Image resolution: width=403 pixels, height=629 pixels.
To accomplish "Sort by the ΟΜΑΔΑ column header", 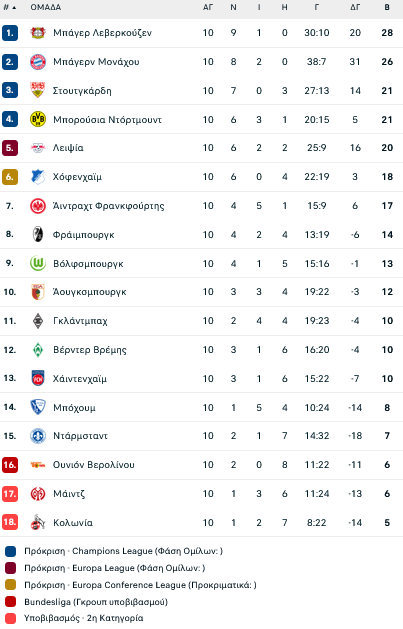I will (46, 7).
